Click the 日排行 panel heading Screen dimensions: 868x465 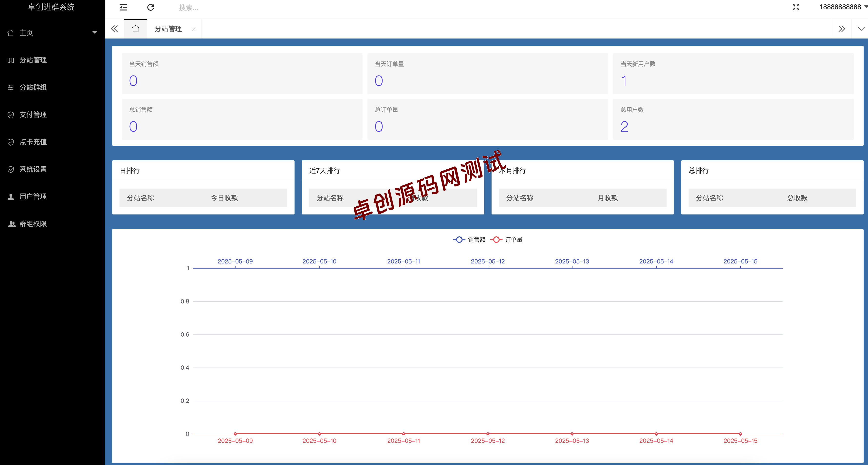coord(130,171)
